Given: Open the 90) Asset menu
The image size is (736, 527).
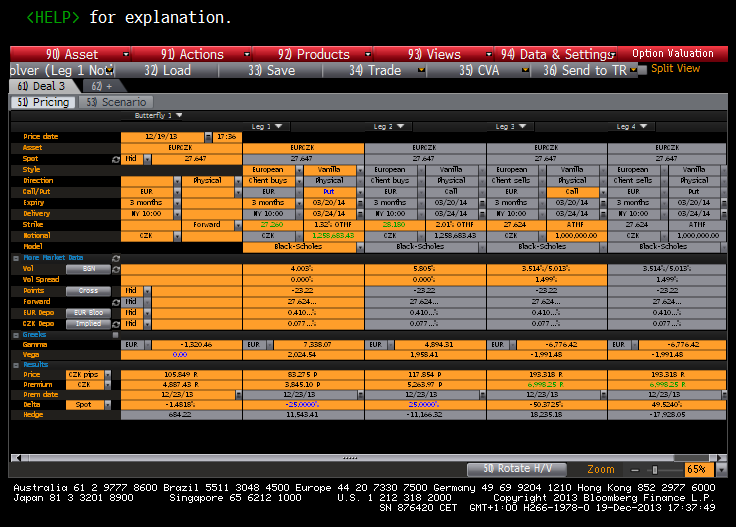Looking at the screenshot, I should pos(70,54).
